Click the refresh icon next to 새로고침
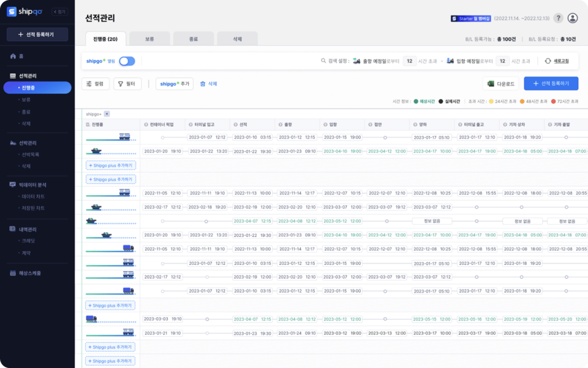The height and width of the screenshot is (368, 588). tap(548, 61)
